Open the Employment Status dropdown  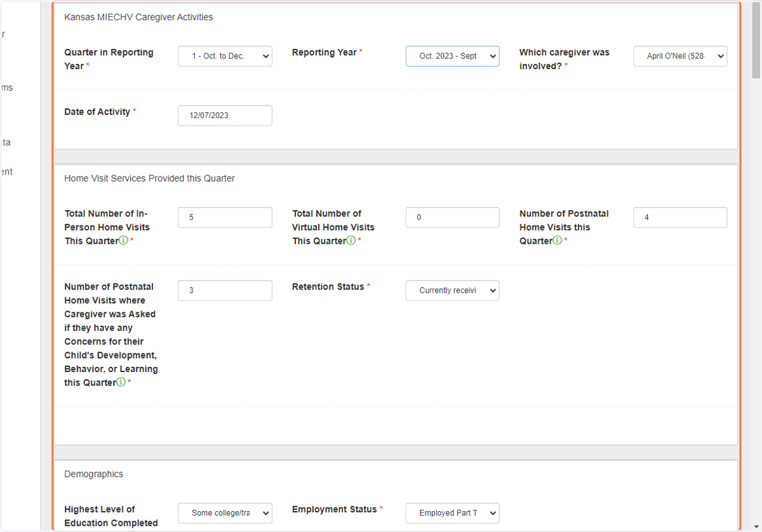(453, 513)
